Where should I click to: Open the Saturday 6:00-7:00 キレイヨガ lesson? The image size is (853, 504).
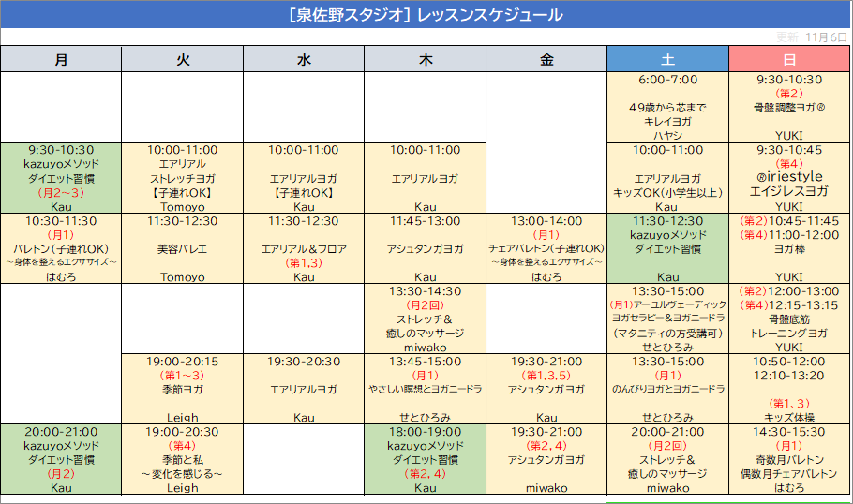pyautogui.click(x=667, y=107)
